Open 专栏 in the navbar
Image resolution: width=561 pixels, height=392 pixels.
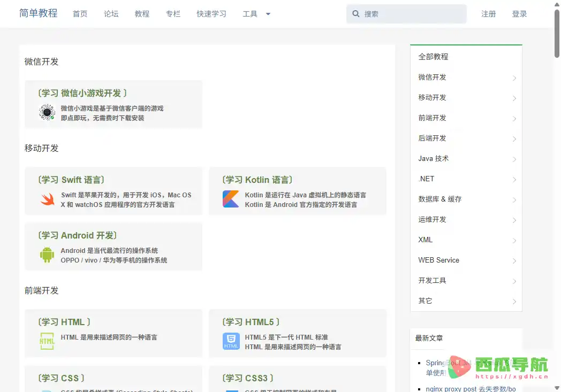point(173,14)
